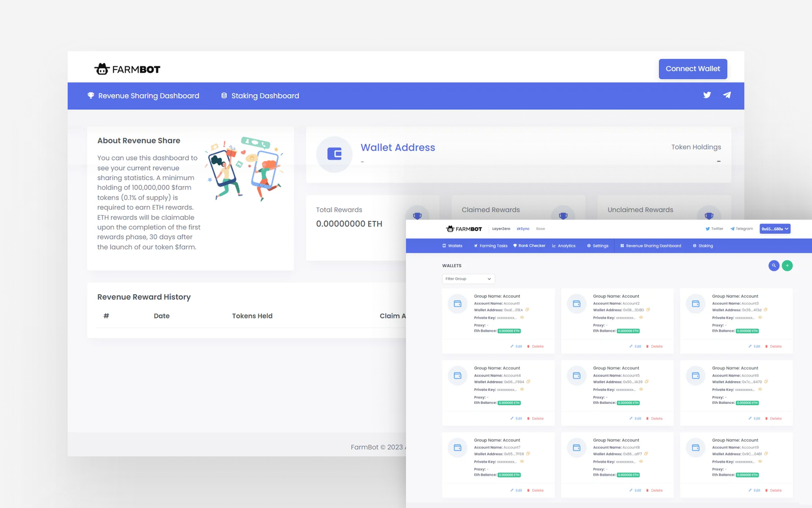Reveal the private key of Account1
The image size is (812, 508).
pyautogui.click(x=522, y=317)
